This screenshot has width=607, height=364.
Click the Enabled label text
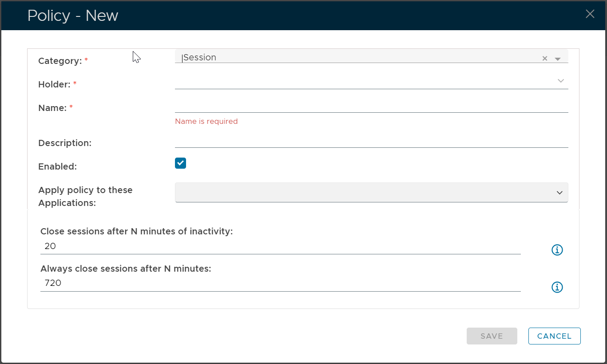click(57, 167)
